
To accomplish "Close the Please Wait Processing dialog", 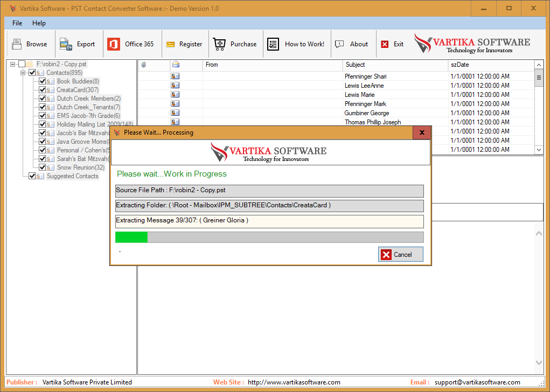I will [x=422, y=132].
